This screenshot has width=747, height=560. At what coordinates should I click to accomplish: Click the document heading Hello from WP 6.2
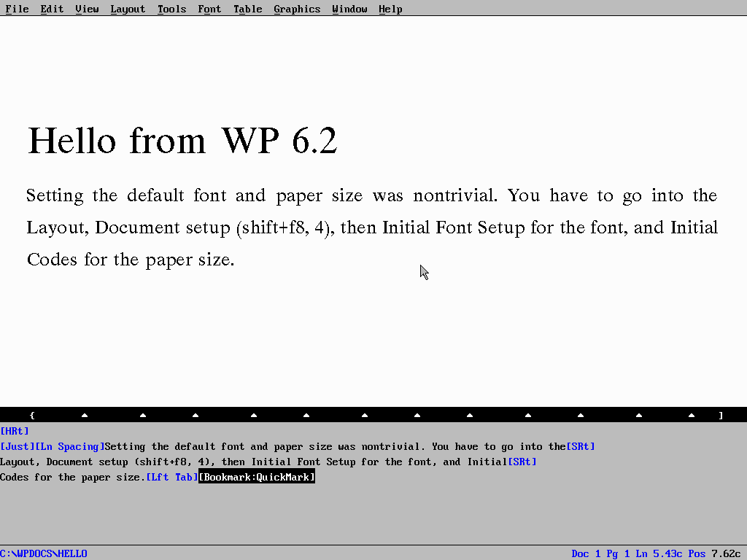(x=182, y=141)
